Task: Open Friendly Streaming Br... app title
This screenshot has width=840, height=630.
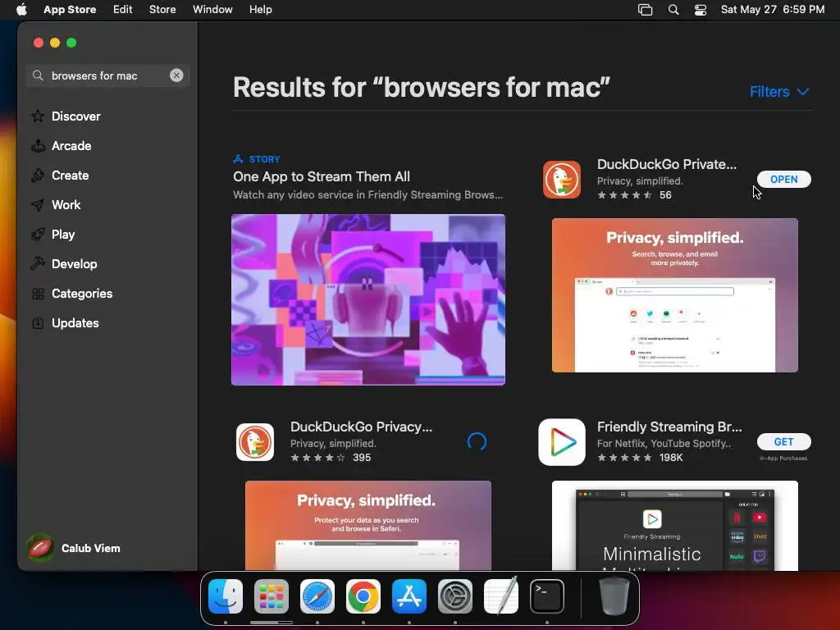Action: click(669, 427)
